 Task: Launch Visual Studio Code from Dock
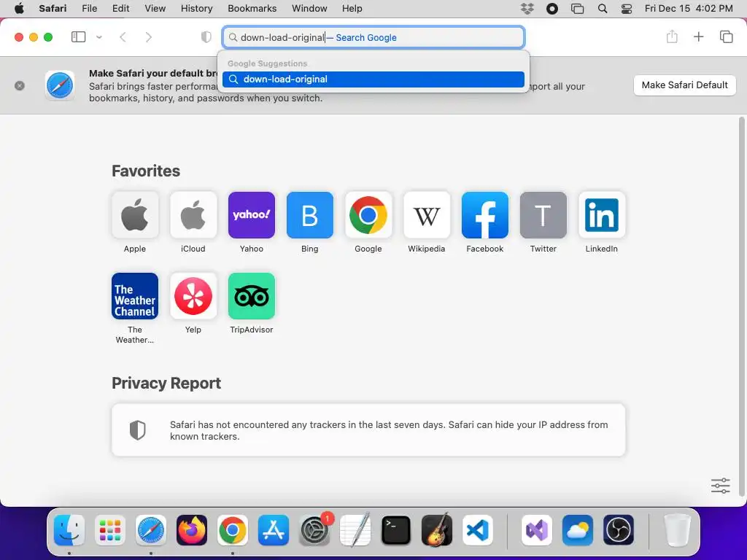coord(478,530)
